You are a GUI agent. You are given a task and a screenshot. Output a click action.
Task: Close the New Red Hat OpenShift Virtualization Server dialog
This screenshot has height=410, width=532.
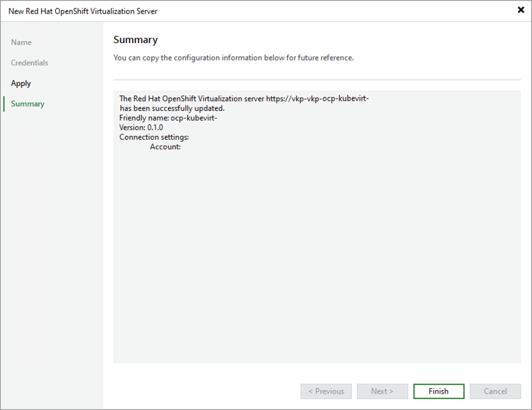point(521,10)
